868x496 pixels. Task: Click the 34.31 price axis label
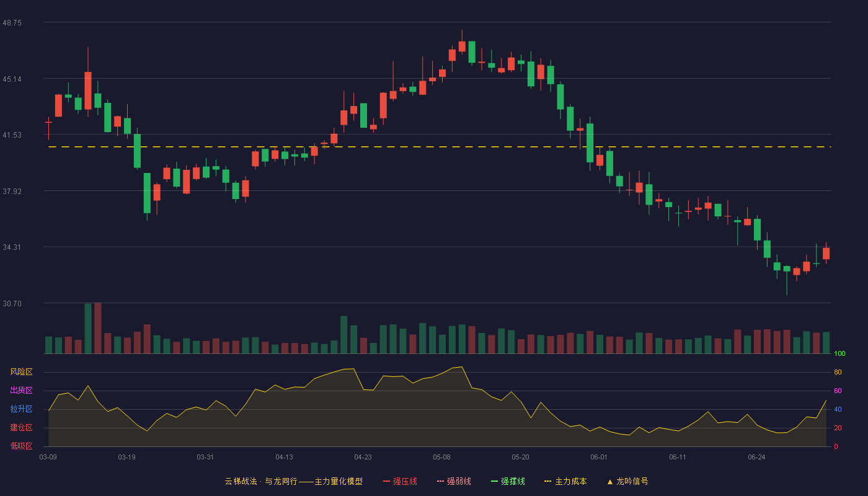(12, 247)
